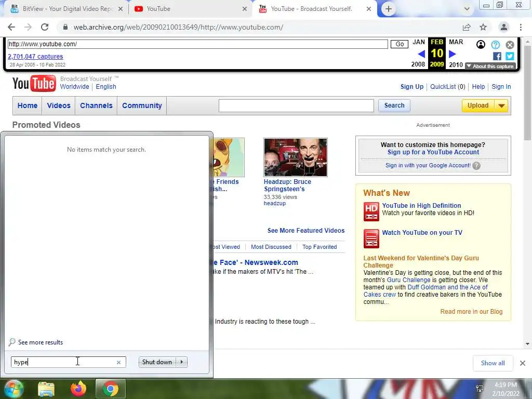This screenshot has width=532, height=399.
Task: Open the Headzup: Bruce Springsteen's title link
Action: click(x=287, y=185)
